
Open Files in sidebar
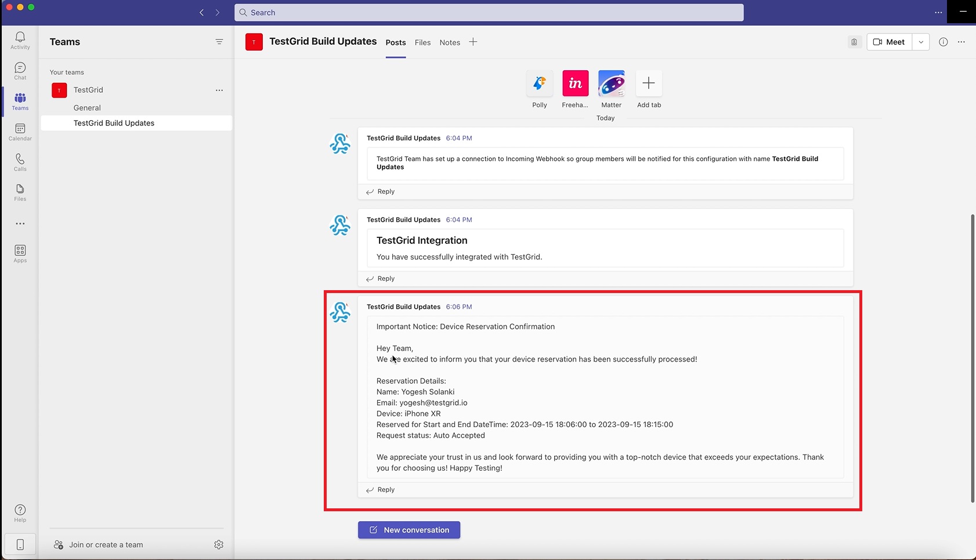click(20, 193)
